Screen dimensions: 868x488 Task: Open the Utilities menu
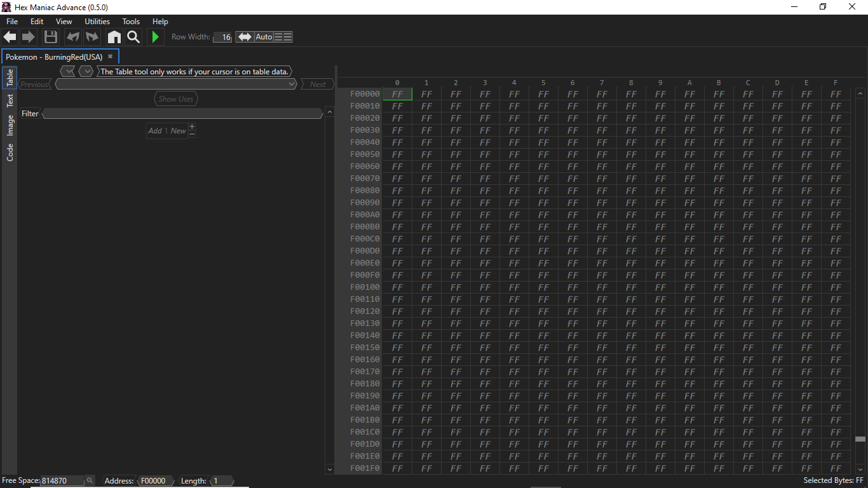[97, 22]
